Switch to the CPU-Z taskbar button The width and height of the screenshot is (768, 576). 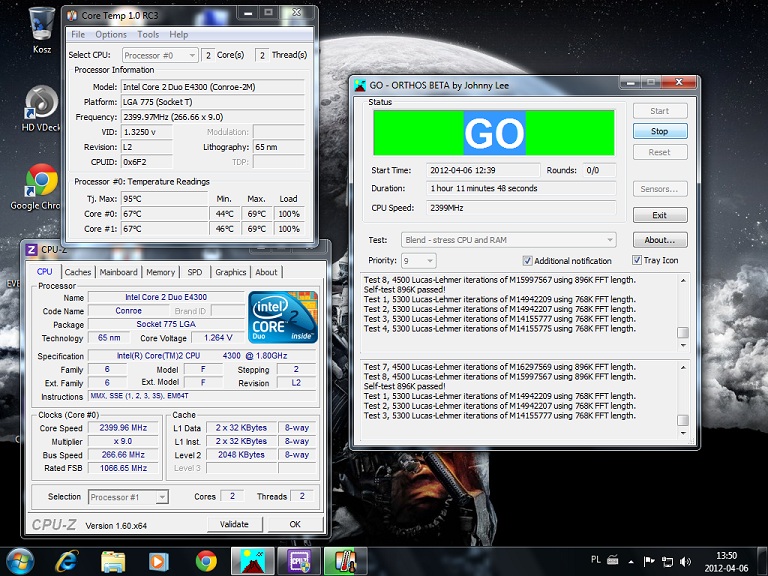299,561
